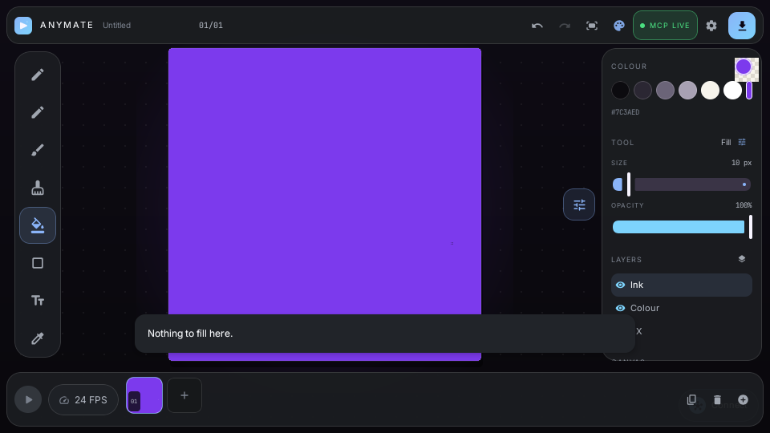Select the wide paint brush tool

click(37, 188)
